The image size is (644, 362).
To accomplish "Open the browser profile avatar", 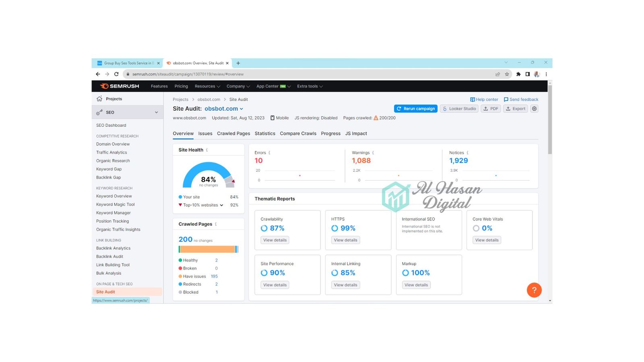I will pos(537,74).
